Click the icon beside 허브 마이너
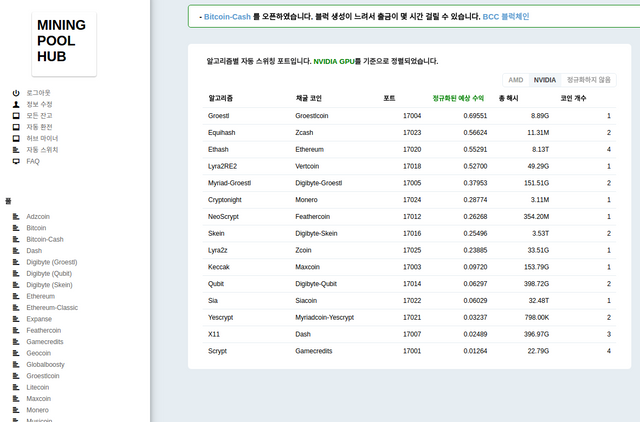This screenshot has width=640, height=422. 16,138
